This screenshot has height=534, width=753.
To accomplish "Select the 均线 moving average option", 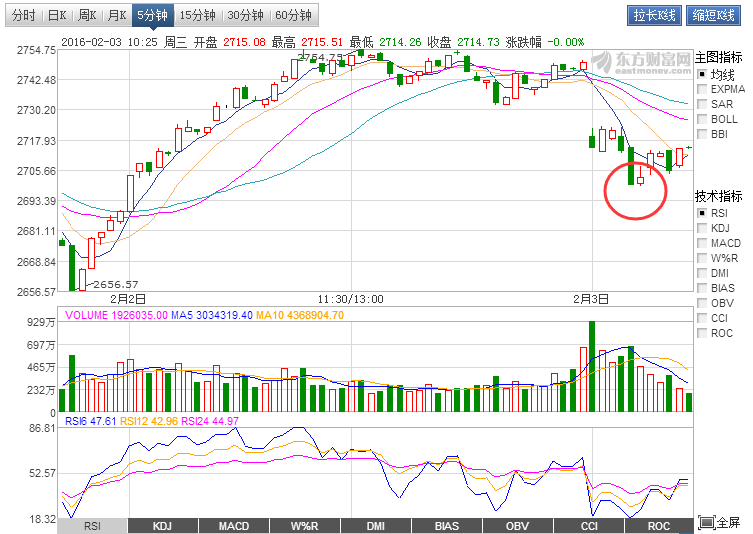I will pyautogui.click(x=702, y=74).
